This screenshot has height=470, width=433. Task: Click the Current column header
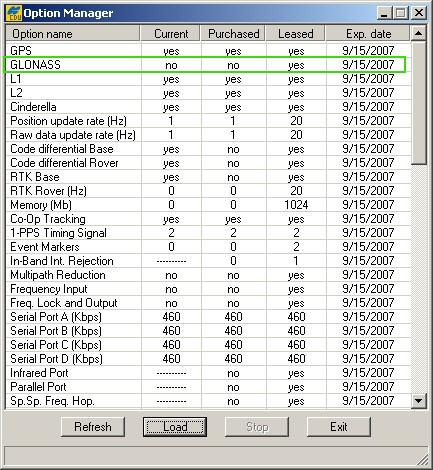[x=171, y=34]
